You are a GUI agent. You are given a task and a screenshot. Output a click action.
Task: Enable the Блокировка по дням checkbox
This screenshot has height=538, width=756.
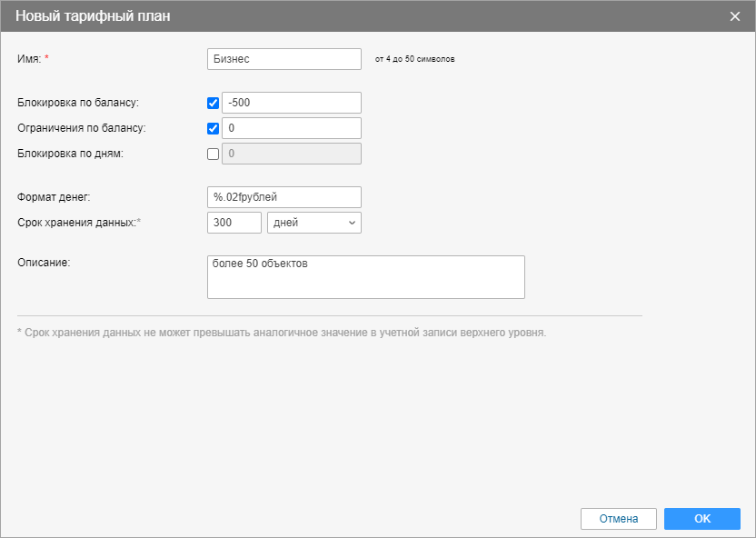pyautogui.click(x=214, y=154)
